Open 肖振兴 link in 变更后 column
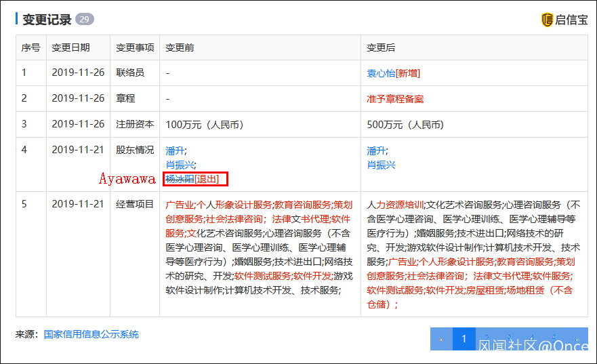This screenshot has width=597, height=364. pyautogui.click(x=381, y=165)
